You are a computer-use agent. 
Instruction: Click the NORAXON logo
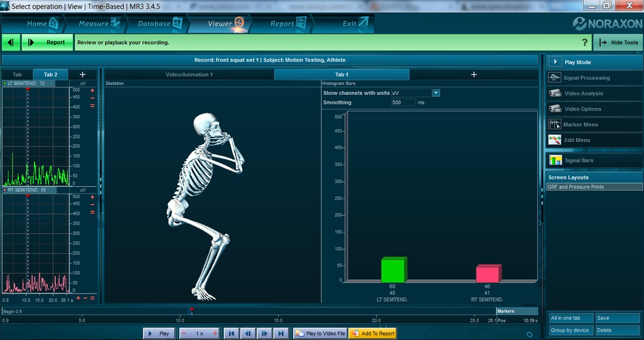607,24
